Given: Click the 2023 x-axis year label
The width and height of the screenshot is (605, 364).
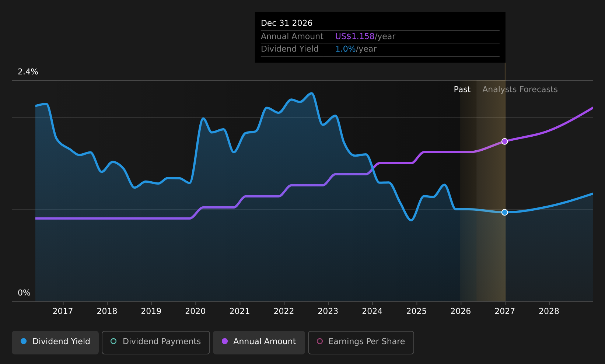Looking at the screenshot, I should 328,311.
